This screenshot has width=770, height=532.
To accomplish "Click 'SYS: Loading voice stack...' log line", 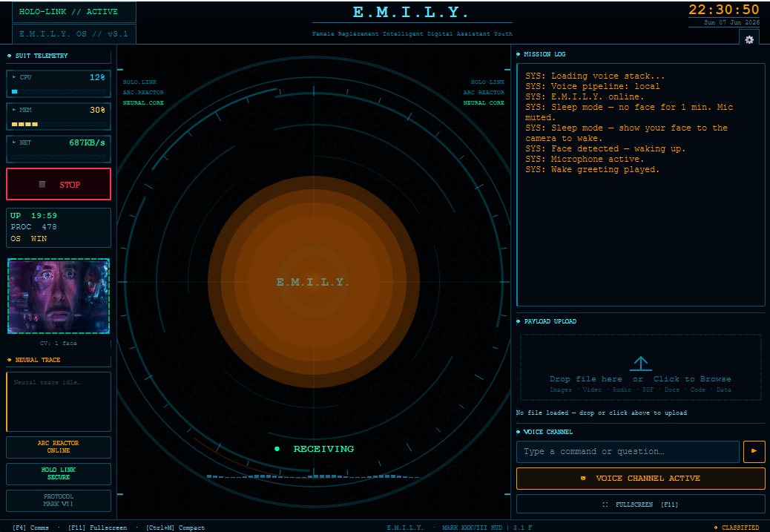I will tap(595, 76).
